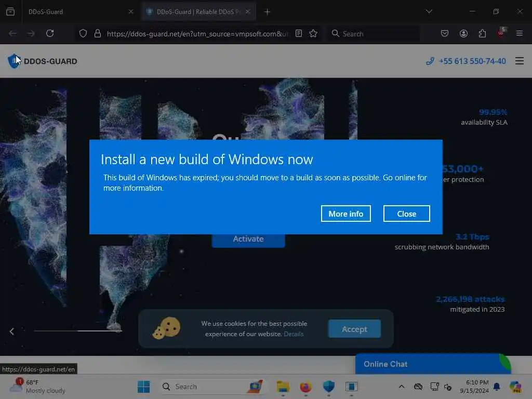
Task: Open a new browser tab
Action: point(267,12)
